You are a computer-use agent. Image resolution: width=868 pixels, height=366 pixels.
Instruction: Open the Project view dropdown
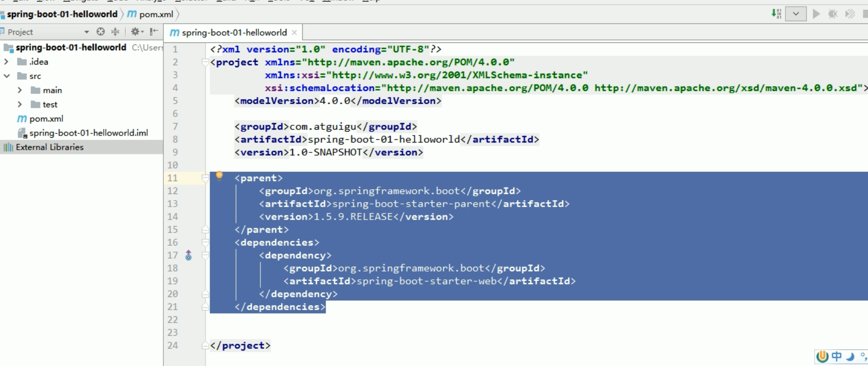pos(86,32)
